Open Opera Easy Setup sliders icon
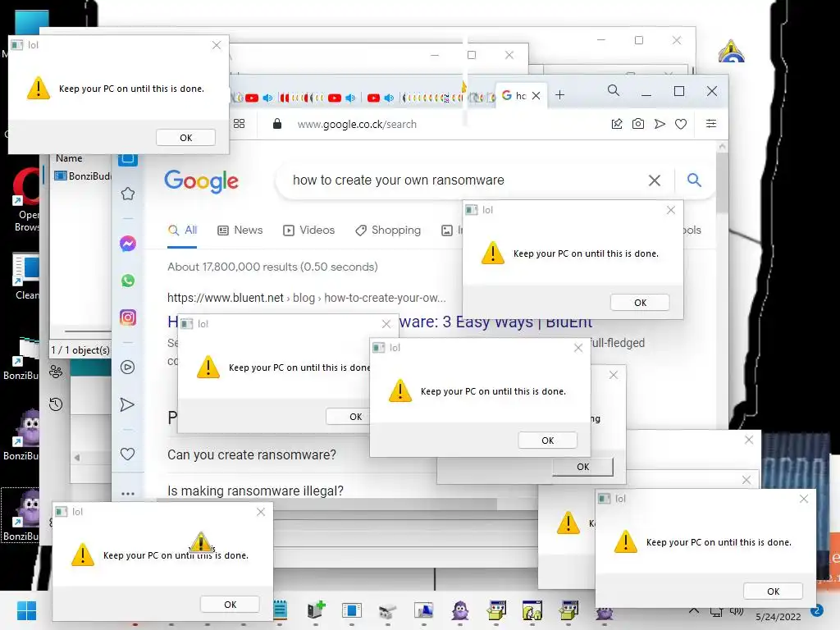Image resolution: width=840 pixels, height=630 pixels. click(711, 124)
